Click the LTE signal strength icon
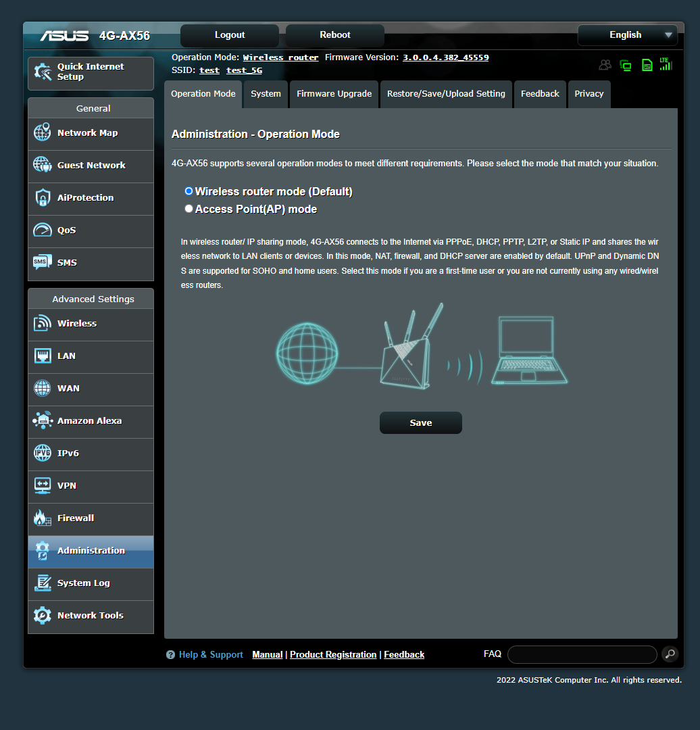This screenshot has height=730, width=700. [x=666, y=64]
